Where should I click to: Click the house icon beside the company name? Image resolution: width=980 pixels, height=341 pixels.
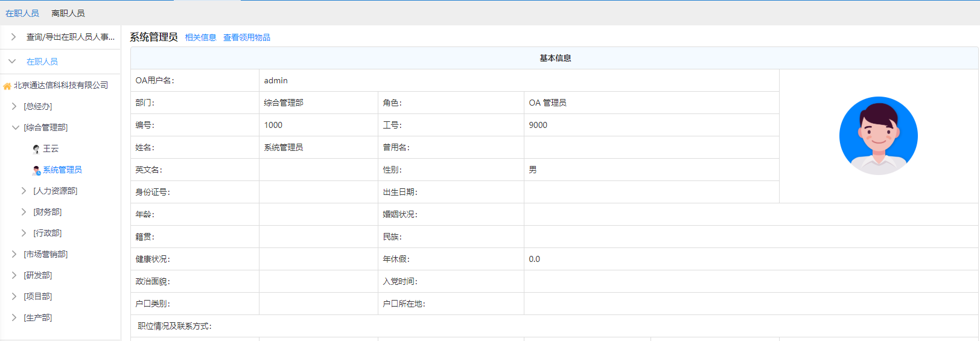[7, 86]
